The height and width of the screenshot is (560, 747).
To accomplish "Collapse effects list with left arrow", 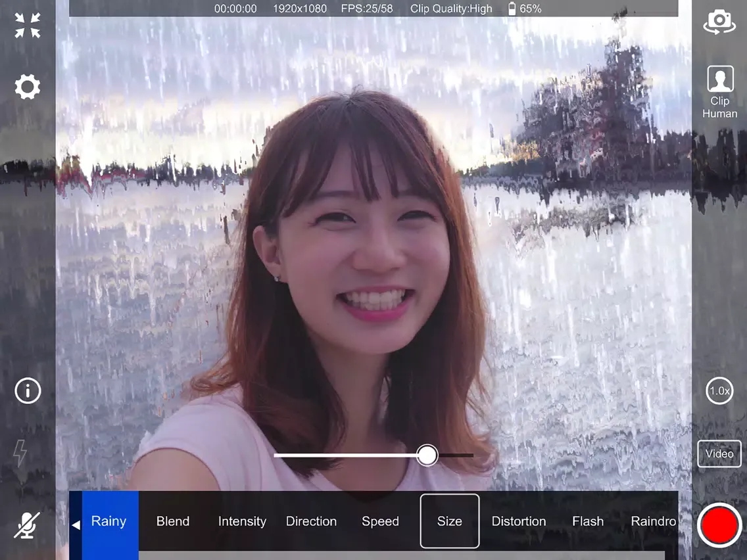I will coord(76,525).
